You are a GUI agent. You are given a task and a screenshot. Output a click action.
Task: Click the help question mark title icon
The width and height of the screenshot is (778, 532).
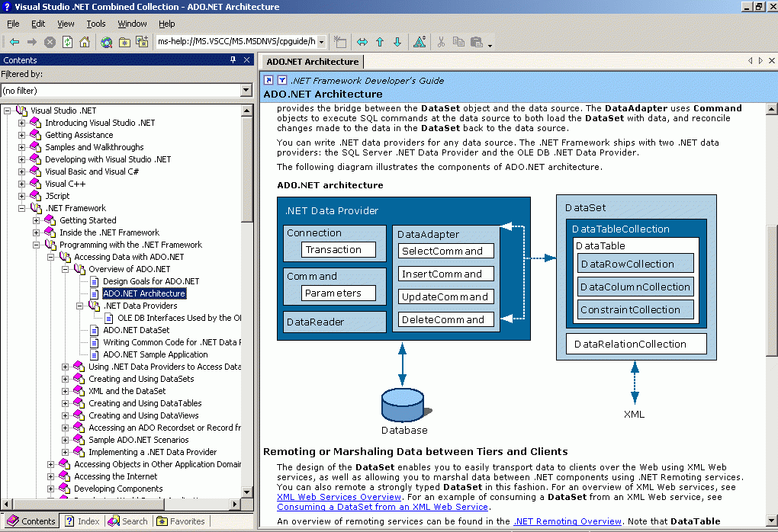(x=6, y=6)
